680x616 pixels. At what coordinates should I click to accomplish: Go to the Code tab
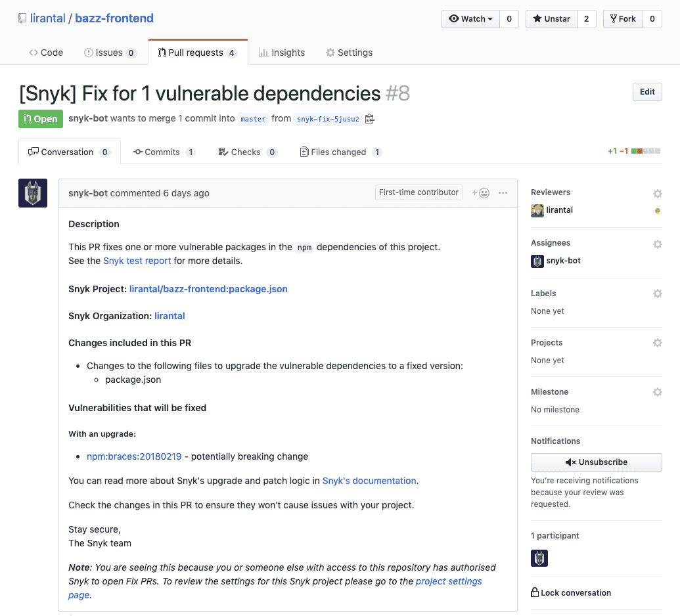click(46, 53)
